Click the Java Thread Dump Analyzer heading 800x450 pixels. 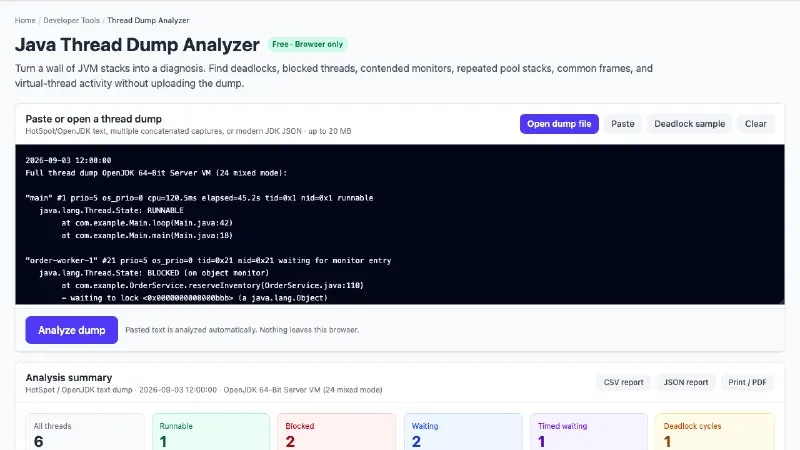(137, 45)
